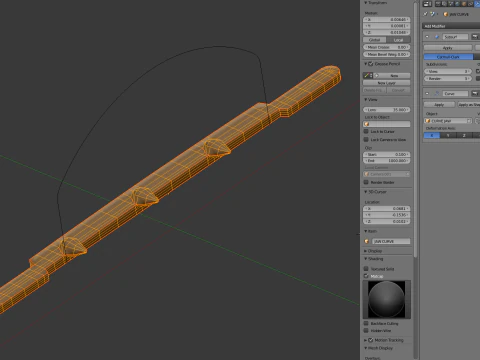Toggle Curve modifier render visibility icon
The width and height of the screenshot is (480, 360).
475,94
